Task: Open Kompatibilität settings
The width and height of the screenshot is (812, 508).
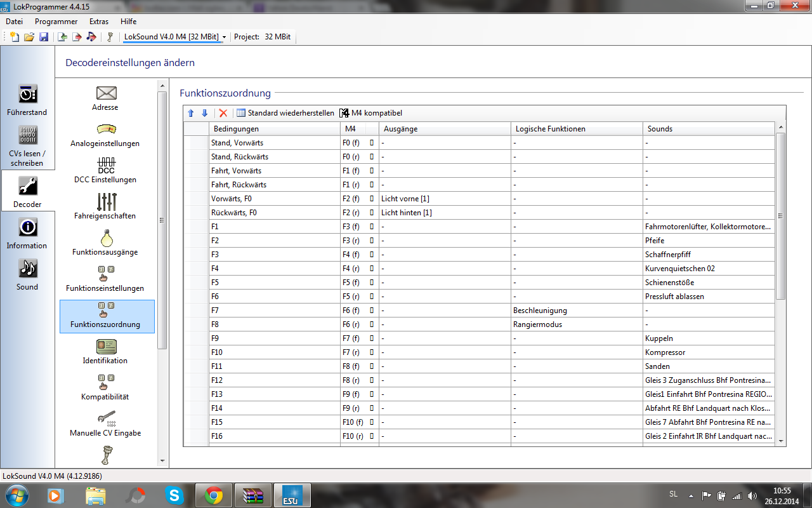Action: [x=107, y=387]
